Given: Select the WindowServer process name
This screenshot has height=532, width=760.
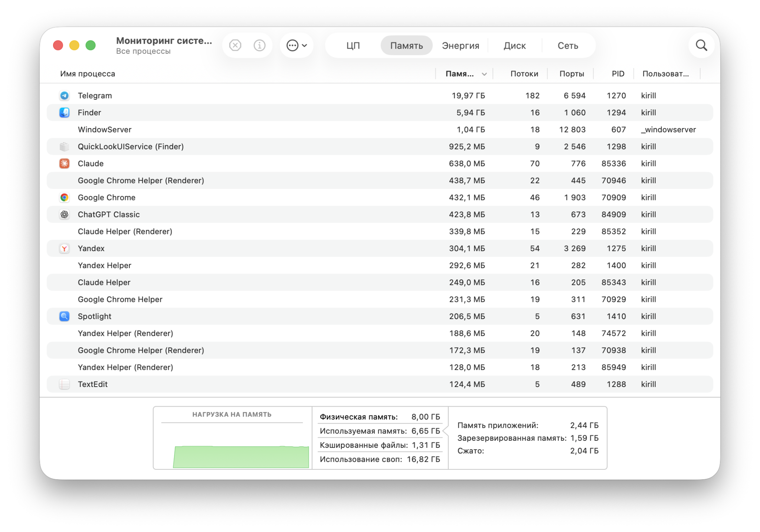Looking at the screenshot, I should pos(105,129).
